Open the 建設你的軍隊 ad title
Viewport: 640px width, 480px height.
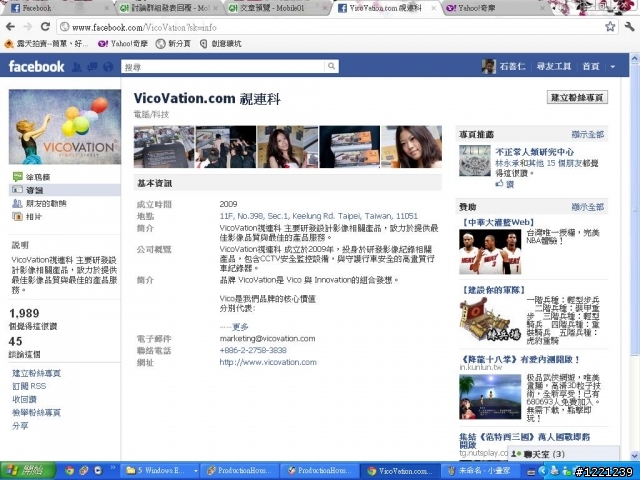(x=492, y=290)
